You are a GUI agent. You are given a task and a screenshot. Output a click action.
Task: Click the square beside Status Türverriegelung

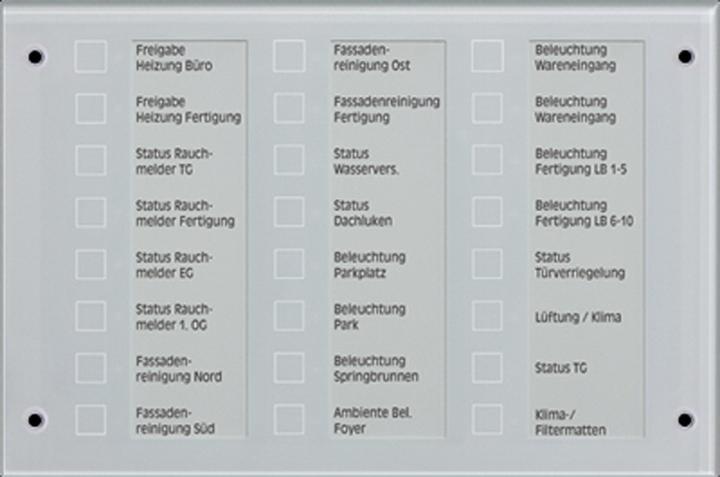(487, 264)
